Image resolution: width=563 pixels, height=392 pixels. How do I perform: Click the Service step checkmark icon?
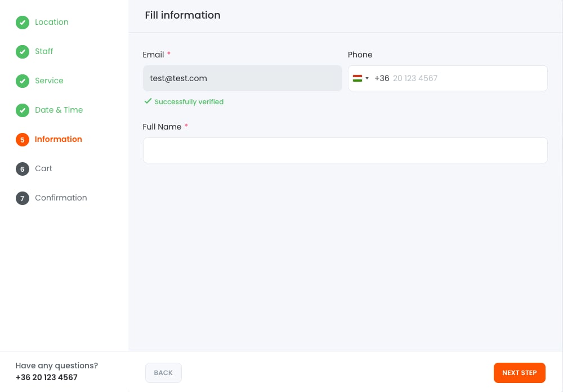click(x=22, y=81)
